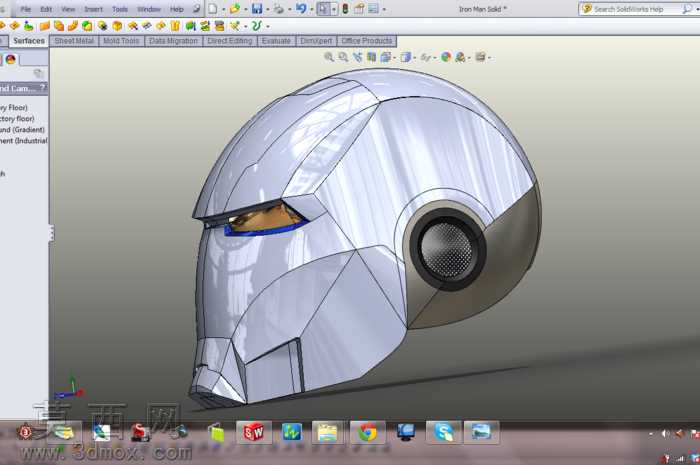
Task: Open Google Chrome from the taskbar
Action: 367,432
